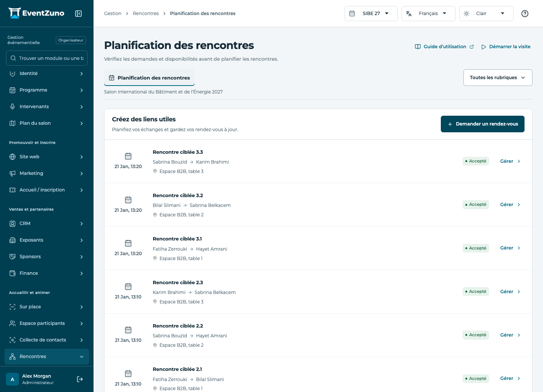Click Accepté status of Rencontre ciblée 2.3

click(476, 292)
